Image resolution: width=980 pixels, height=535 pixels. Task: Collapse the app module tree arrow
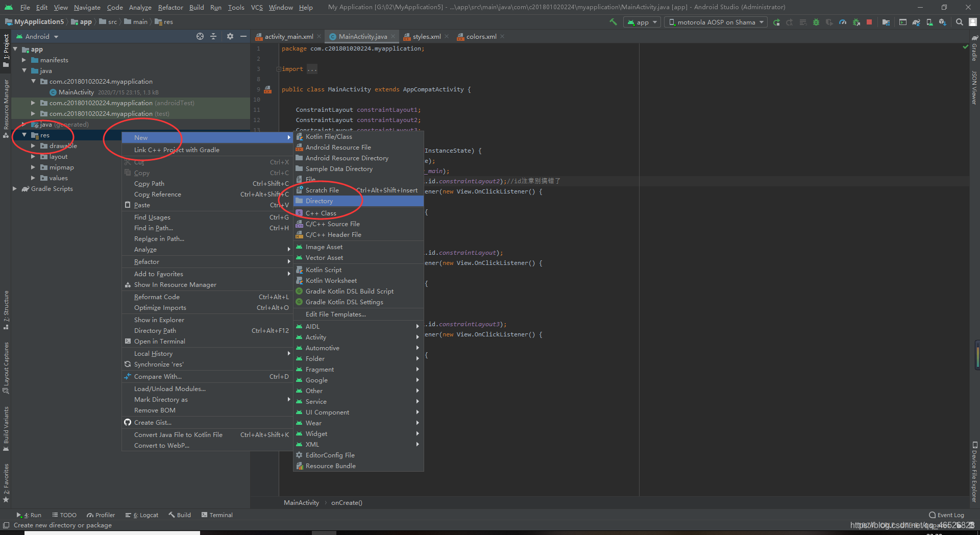15,50
